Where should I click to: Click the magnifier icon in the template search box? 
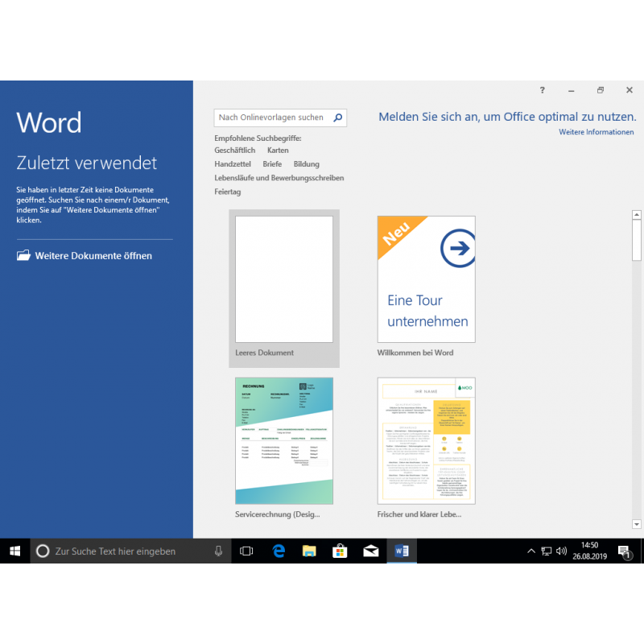[x=338, y=118]
